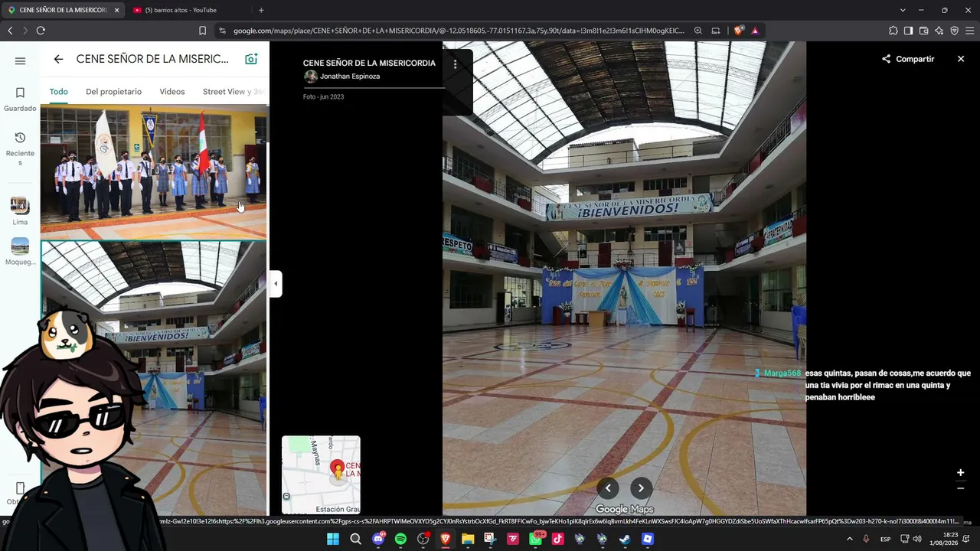
Task: Collapse the side panel with the arrow
Action: click(276, 283)
